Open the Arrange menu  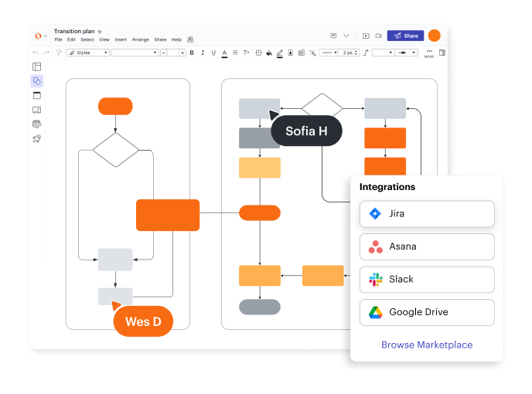pos(140,39)
